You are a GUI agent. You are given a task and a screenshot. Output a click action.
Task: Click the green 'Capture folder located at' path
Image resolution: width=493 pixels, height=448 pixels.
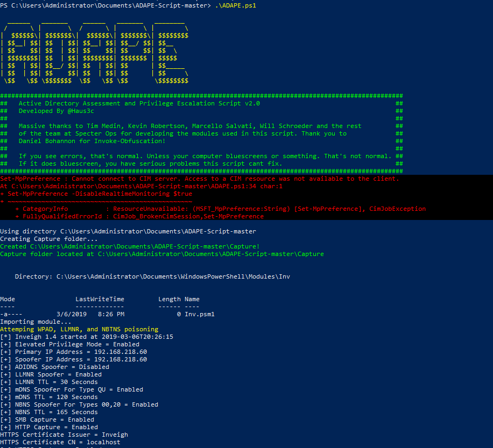(x=161, y=254)
